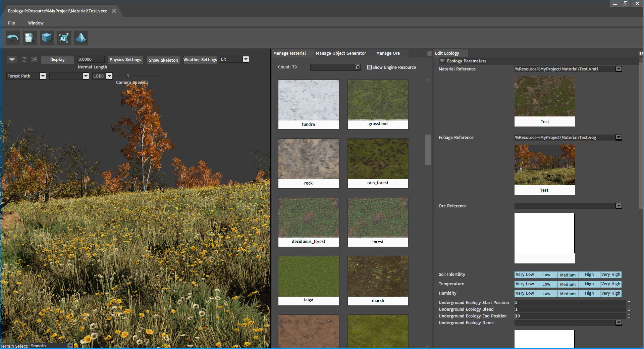Open the LOD0 level dropdown
The height and width of the screenshot is (349, 644).
pyautogui.click(x=109, y=76)
